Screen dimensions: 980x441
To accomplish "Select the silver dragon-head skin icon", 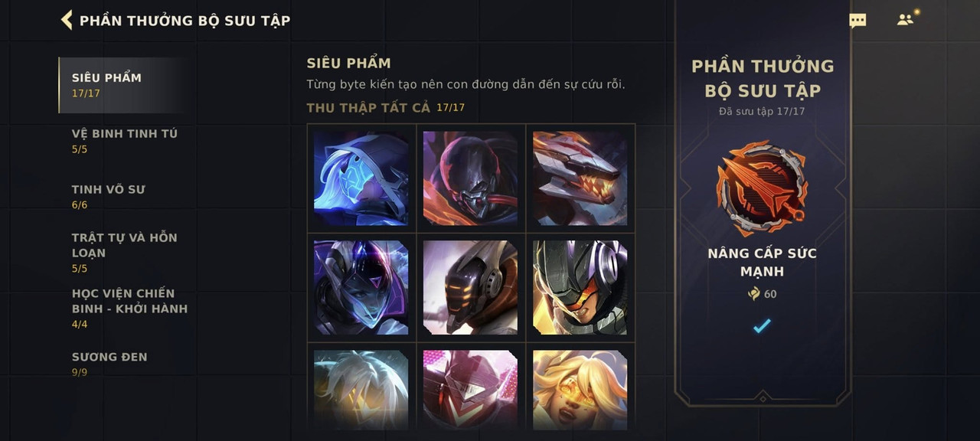I will [580, 178].
